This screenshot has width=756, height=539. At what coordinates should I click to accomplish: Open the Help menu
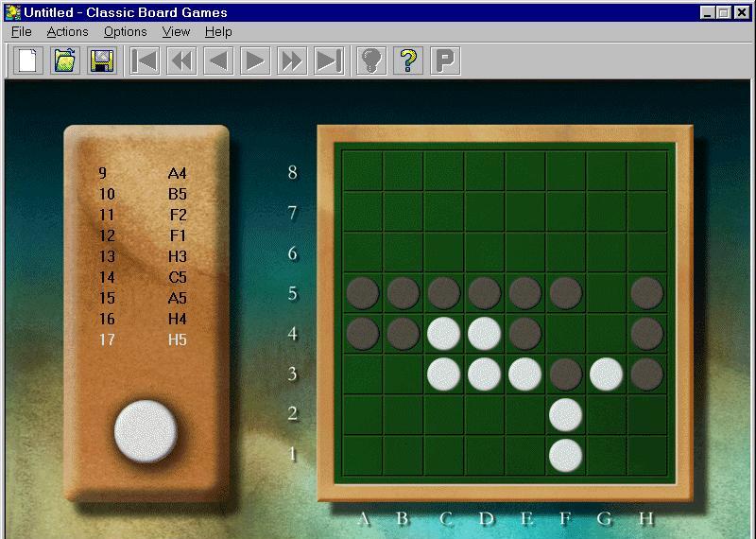click(x=218, y=31)
